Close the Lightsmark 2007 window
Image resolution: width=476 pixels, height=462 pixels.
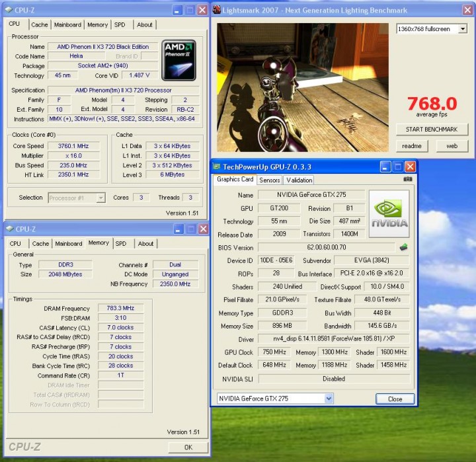click(x=467, y=10)
